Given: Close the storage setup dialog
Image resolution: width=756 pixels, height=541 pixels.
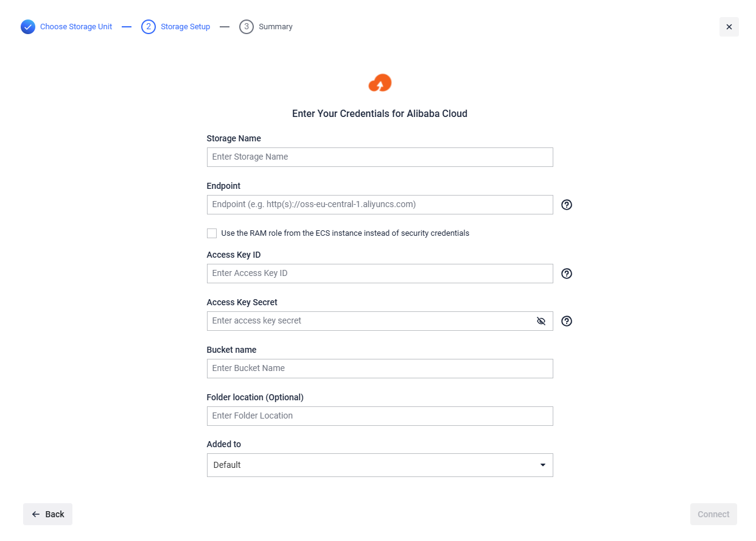Looking at the screenshot, I should [x=729, y=27].
